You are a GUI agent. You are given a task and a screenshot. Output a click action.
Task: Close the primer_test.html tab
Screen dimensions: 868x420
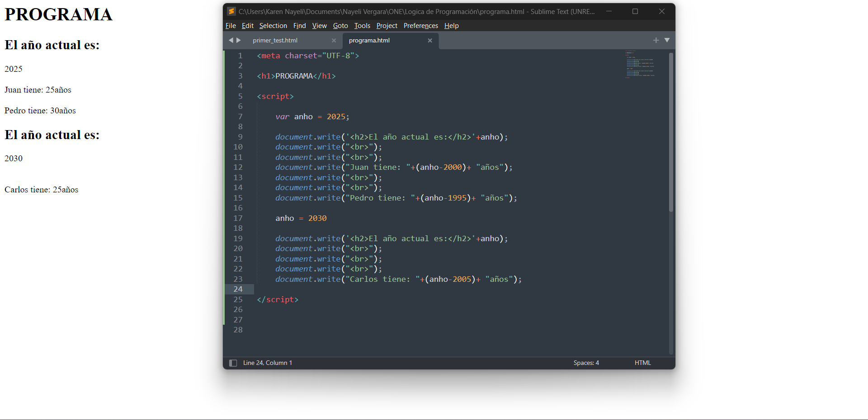pos(334,41)
